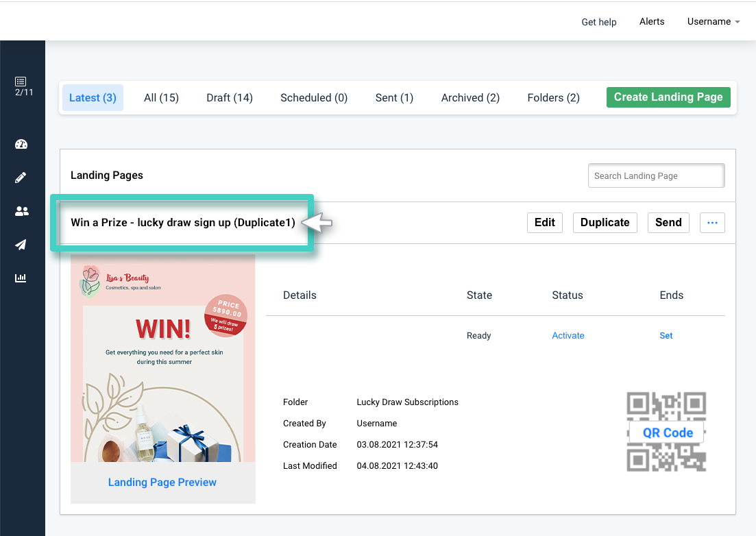Click the Landing Pages heading
The height and width of the screenshot is (536, 756).
(x=106, y=175)
